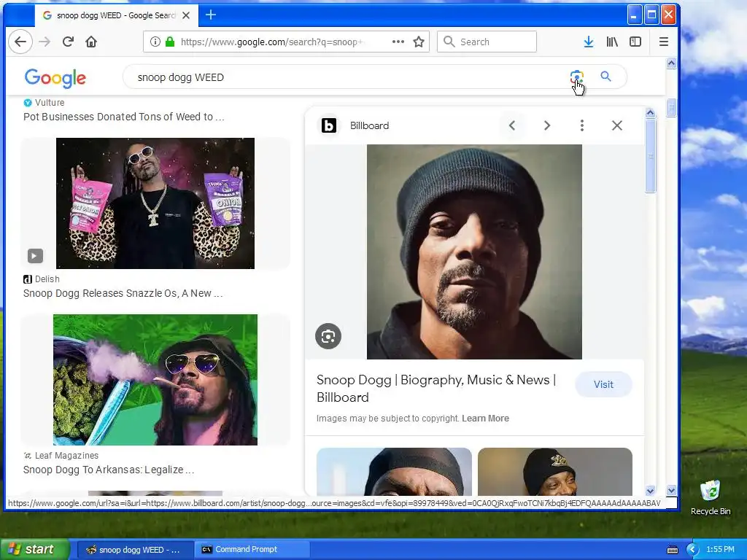Click the main page scrollbar thumb

(x=671, y=108)
